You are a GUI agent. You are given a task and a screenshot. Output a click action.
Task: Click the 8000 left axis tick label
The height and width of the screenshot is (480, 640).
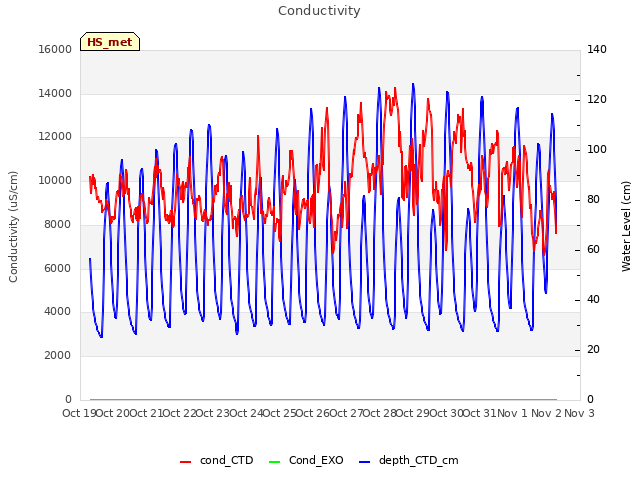[x=58, y=224]
